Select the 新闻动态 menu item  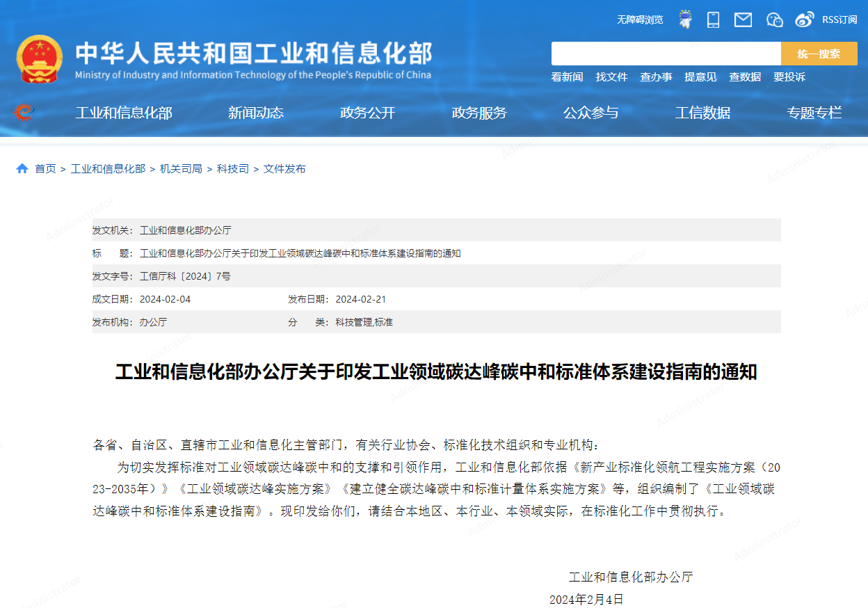click(256, 113)
